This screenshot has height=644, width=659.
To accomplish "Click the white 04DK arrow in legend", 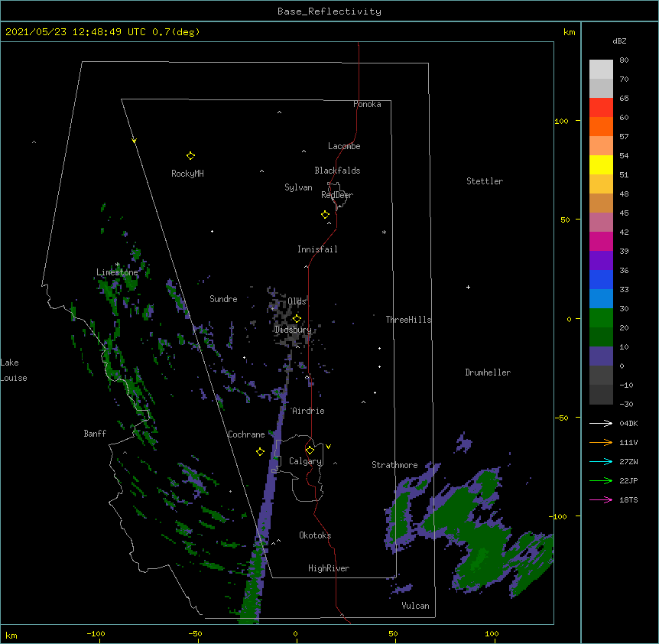I will (601, 423).
